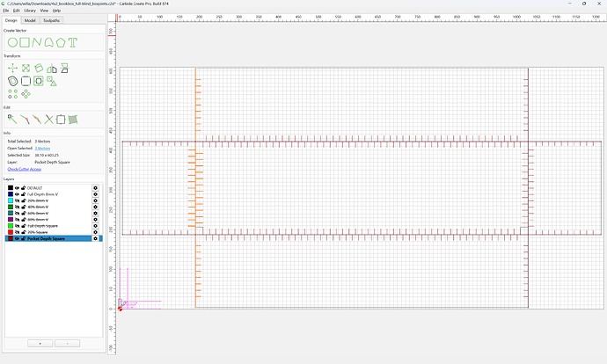607x364 pixels.
Task: Show the hidden Full Depth Square layer
Action: point(17,226)
